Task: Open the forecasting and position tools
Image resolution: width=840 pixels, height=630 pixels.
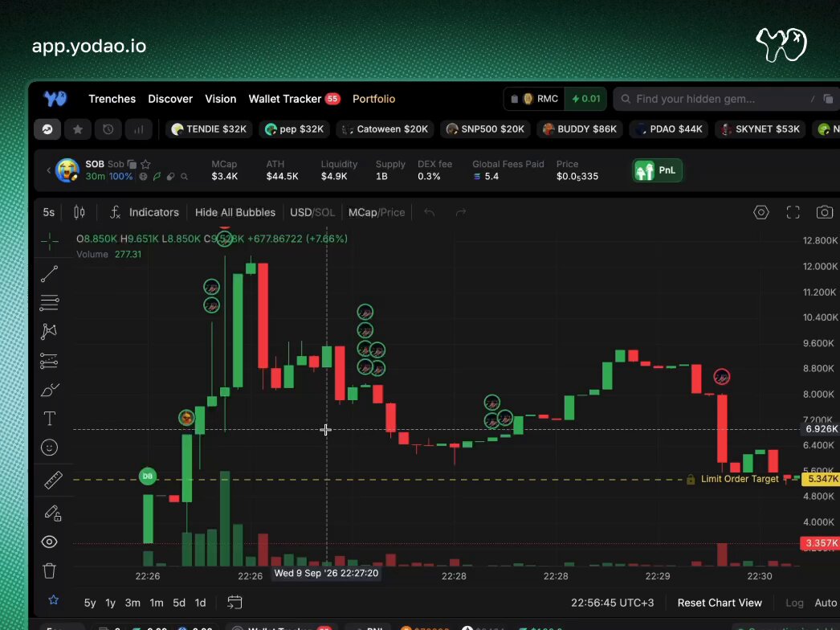Action: coord(49,361)
